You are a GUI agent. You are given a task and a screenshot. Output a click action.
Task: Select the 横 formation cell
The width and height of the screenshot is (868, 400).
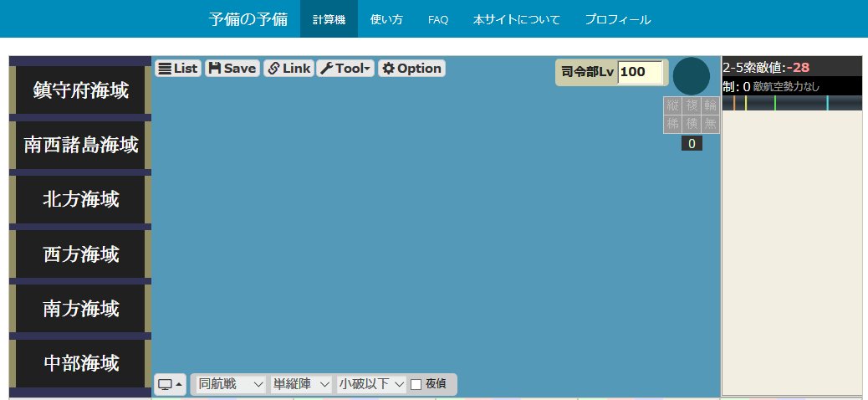pos(692,124)
